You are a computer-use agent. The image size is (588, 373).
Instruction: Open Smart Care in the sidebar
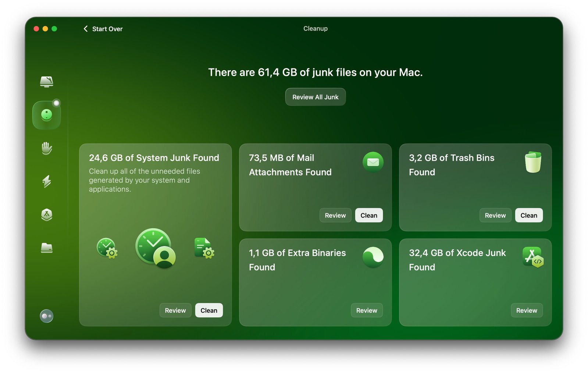[x=47, y=81]
